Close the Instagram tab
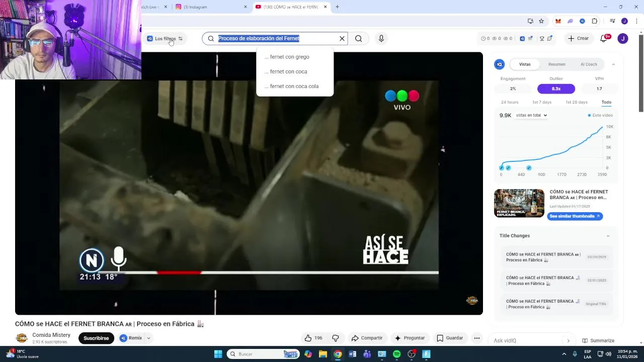Viewport: 644px width, 362px height. 246,7
